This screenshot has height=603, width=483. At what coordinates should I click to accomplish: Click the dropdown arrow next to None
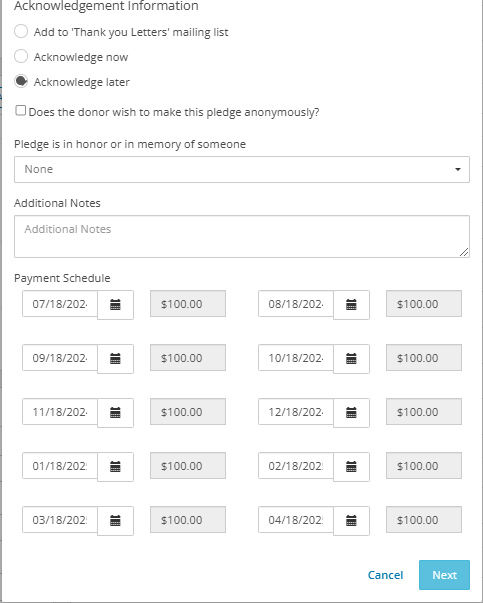pyautogui.click(x=458, y=169)
